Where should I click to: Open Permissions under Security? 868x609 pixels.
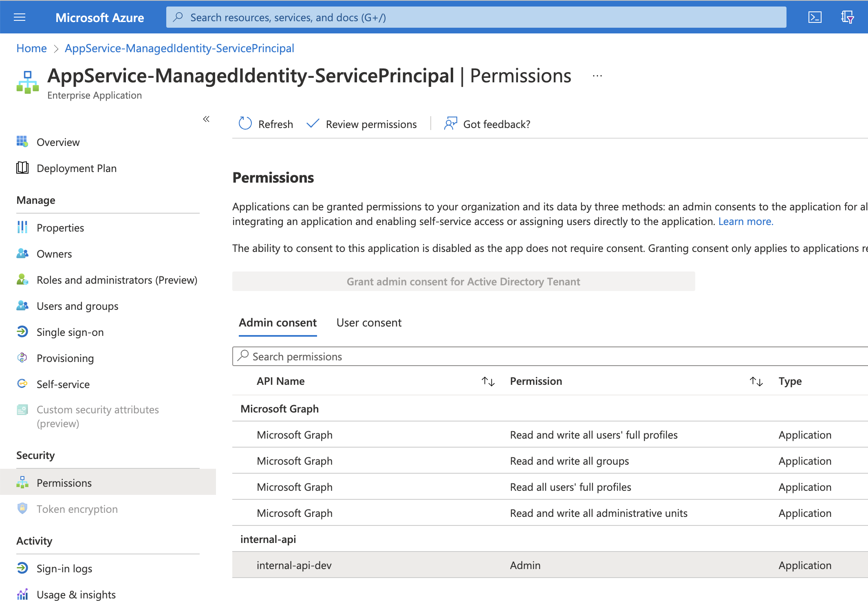pos(64,483)
